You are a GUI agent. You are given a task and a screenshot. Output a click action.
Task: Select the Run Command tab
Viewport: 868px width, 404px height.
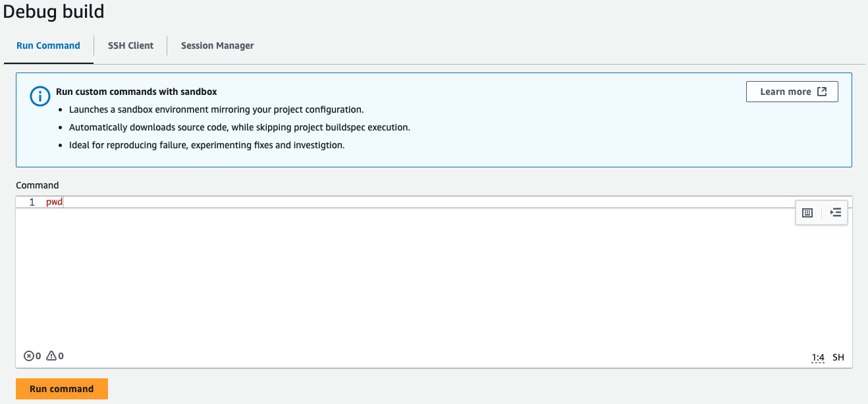coord(48,45)
